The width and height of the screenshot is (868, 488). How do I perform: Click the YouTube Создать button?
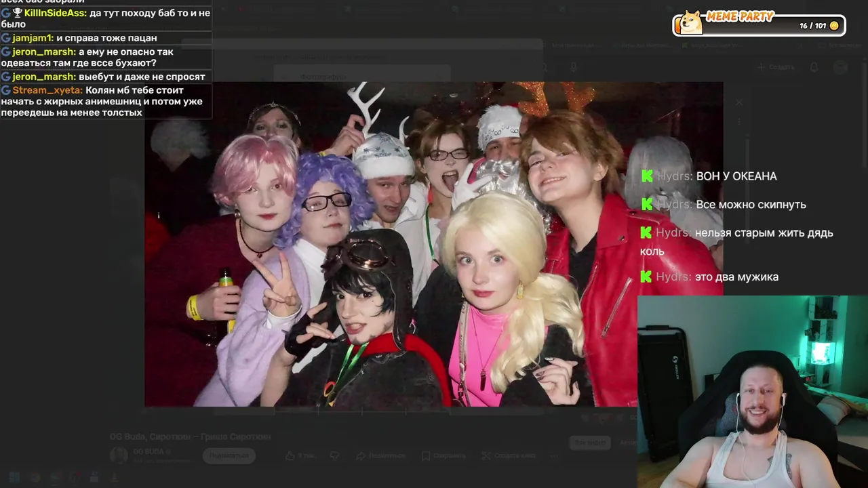pos(776,67)
